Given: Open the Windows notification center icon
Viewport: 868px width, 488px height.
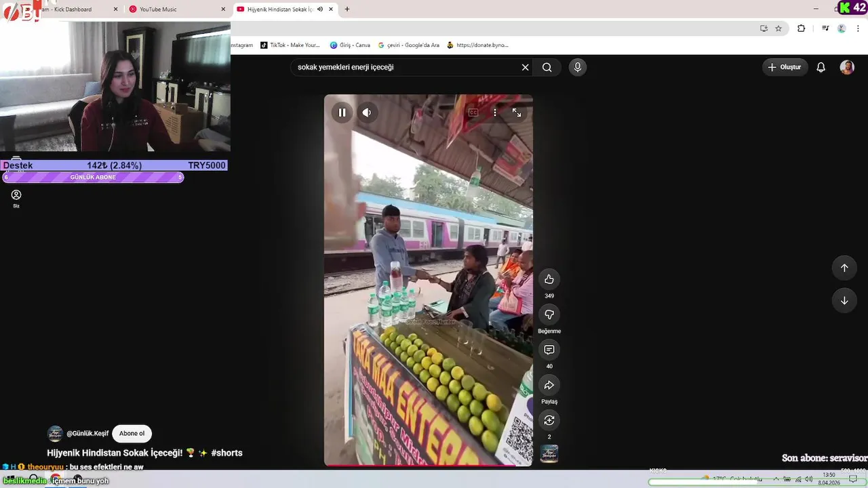Looking at the screenshot, I should click(x=854, y=479).
